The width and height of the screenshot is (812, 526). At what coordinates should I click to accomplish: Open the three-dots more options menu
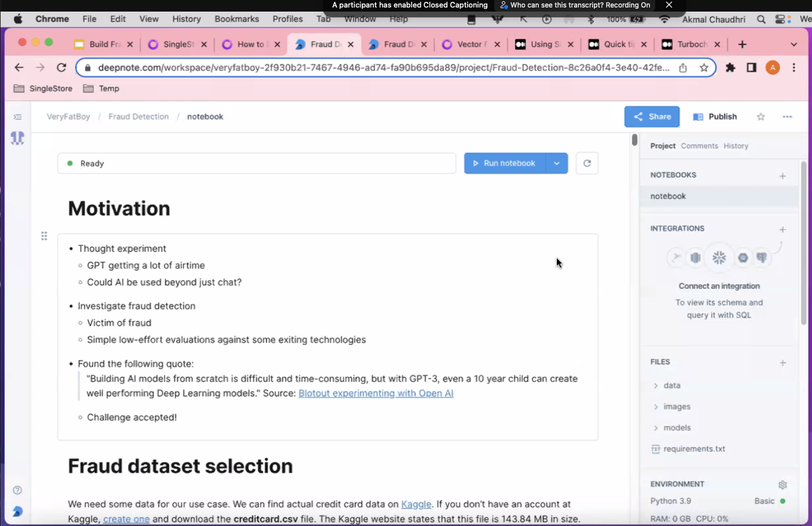(787, 117)
